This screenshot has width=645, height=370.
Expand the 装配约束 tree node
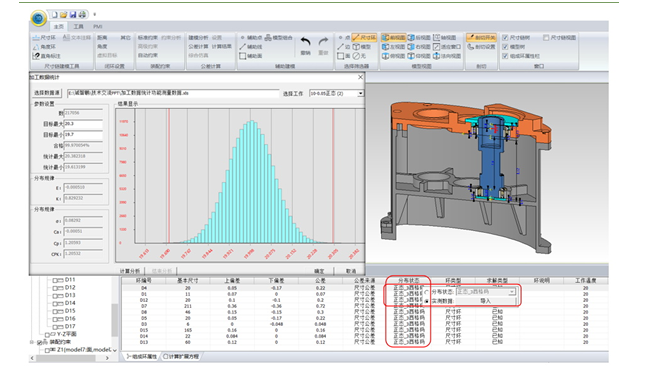pos(32,342)
